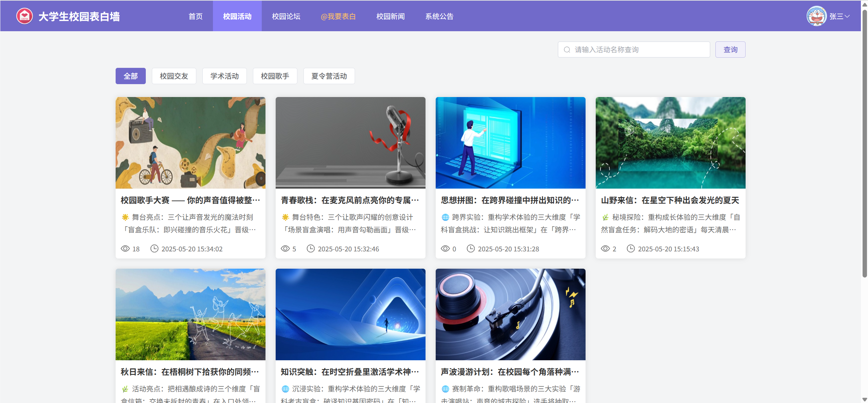Click the Doraemon user avatar
Viewport: 868px width, 403px height.
click(816, 16)
